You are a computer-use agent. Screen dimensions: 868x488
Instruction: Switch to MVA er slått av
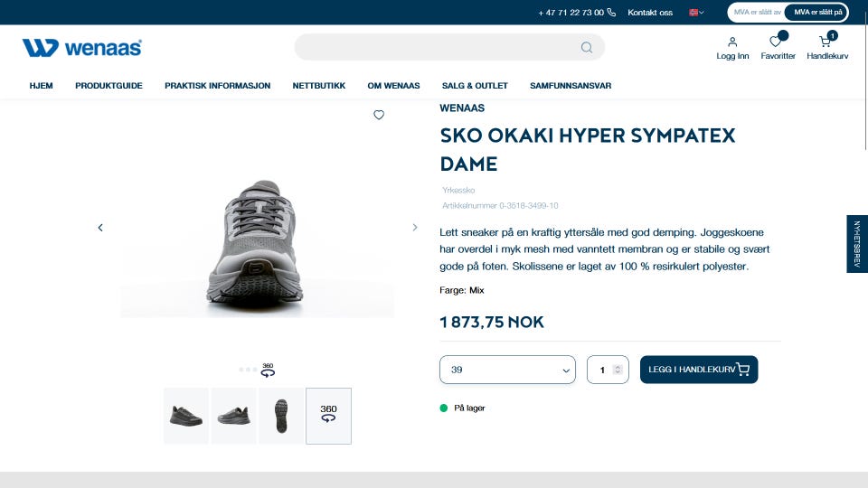coord(757,12)
